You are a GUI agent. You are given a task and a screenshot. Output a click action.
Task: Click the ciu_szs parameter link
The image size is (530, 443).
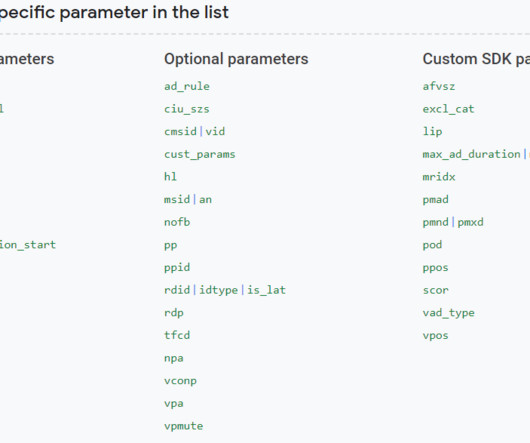pos(187,109)
